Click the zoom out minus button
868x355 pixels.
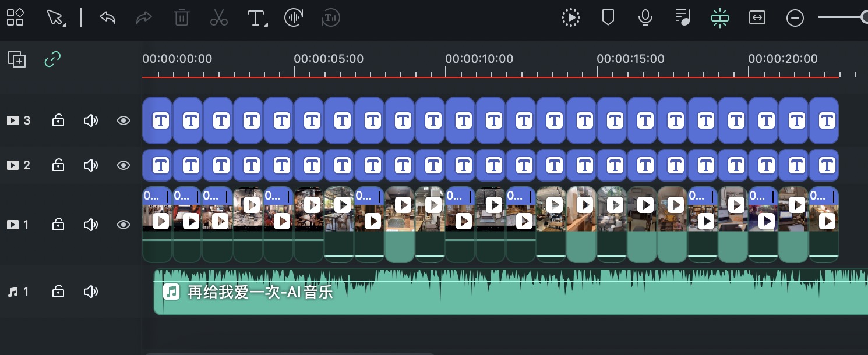(795, 18)
